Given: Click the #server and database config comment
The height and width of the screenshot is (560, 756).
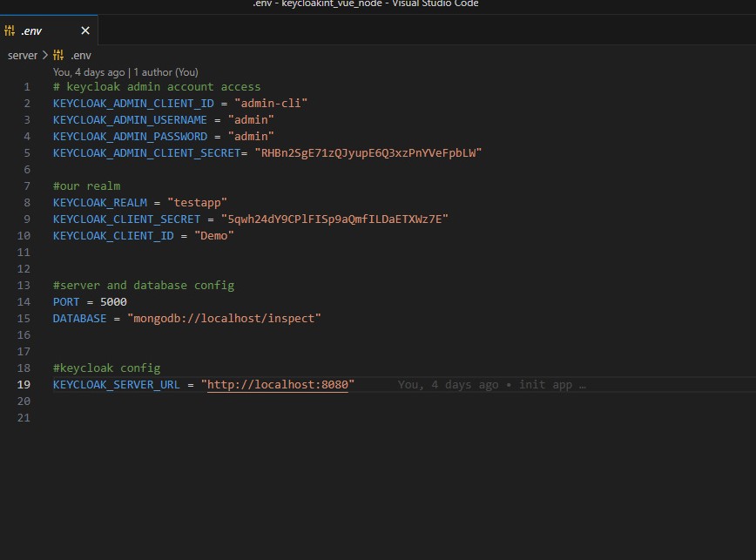Looking at the screenshot, I should pos(144,286).
